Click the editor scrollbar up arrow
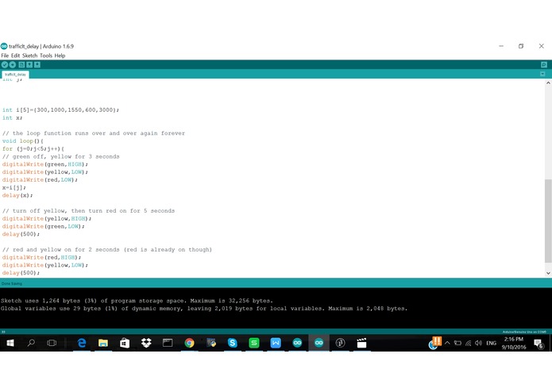This screenshot has width=552, height=392. coord(548,83)
